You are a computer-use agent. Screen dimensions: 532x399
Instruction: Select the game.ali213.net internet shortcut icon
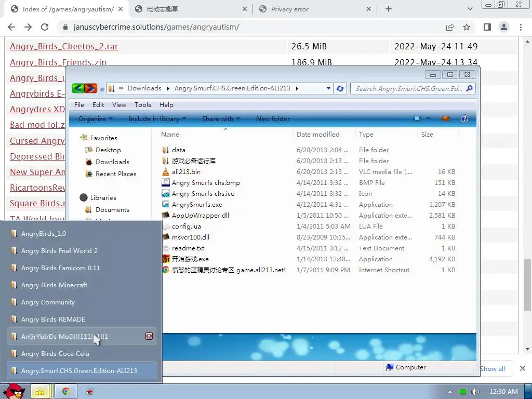[166, 270]
